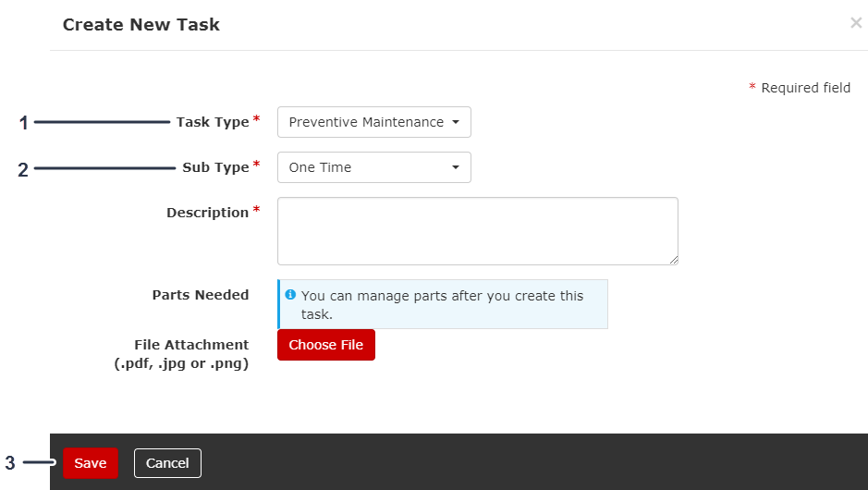868x490 pixels.
Task: Click the Create New Task heading
Action: [x=141, y=25]
